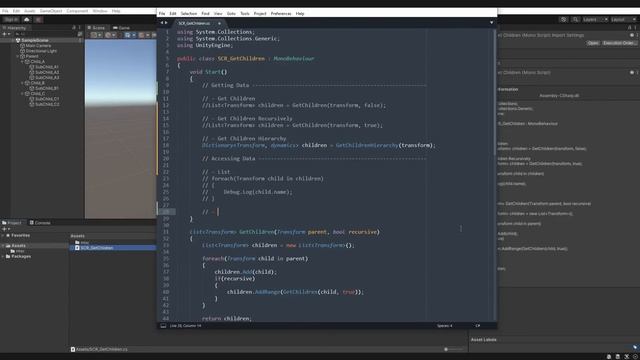Click the Spaces: 4 indentation setting

(x=444, y=326)
